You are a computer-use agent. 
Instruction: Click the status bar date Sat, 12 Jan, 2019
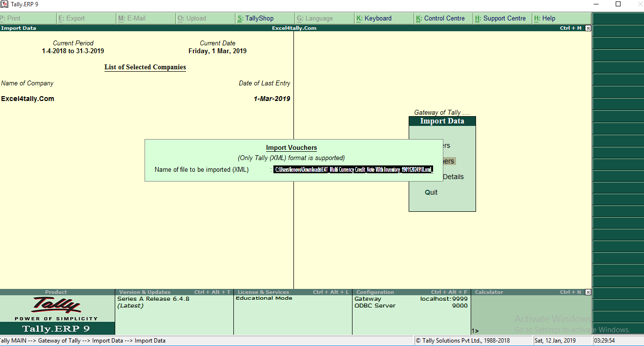click(555, 341)
